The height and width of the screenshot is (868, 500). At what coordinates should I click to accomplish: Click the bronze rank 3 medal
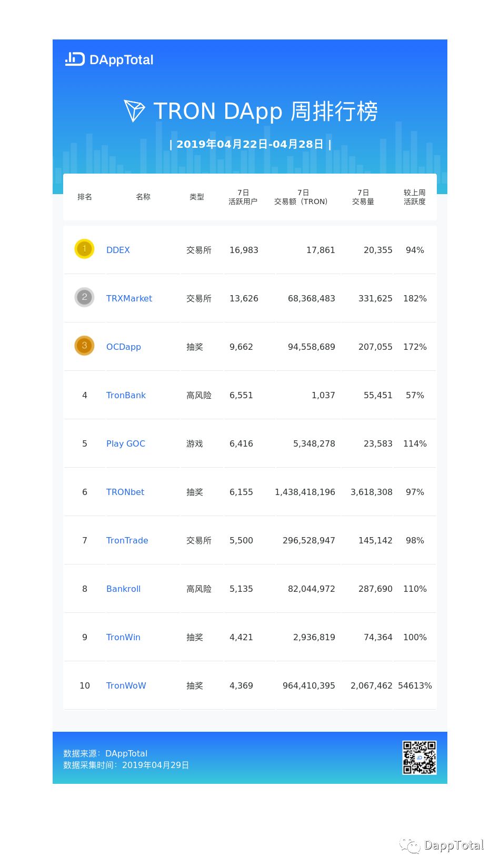tap(84, 346)
